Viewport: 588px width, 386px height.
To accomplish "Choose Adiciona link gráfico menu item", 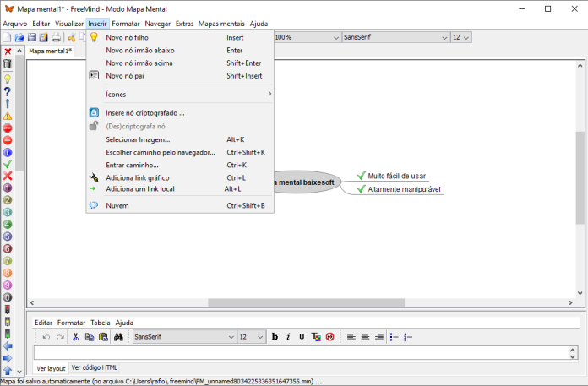I will (x=180, y=177).
